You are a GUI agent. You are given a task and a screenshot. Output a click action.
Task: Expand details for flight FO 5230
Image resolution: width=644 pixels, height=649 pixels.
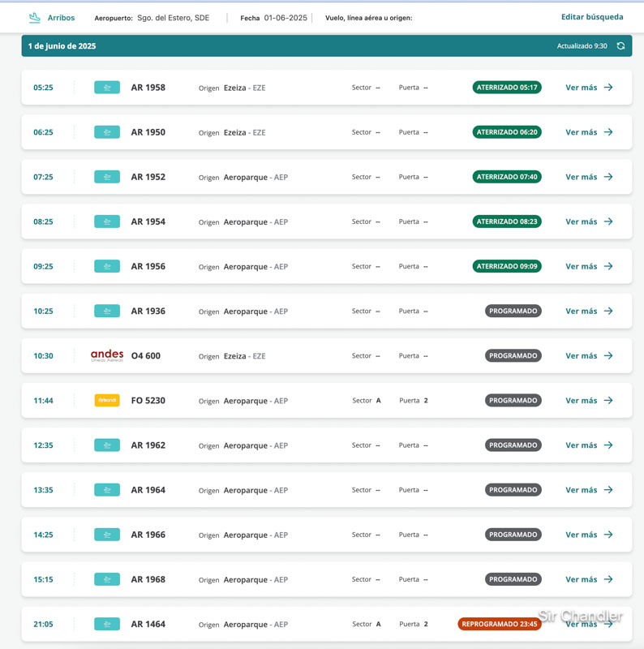581,401
